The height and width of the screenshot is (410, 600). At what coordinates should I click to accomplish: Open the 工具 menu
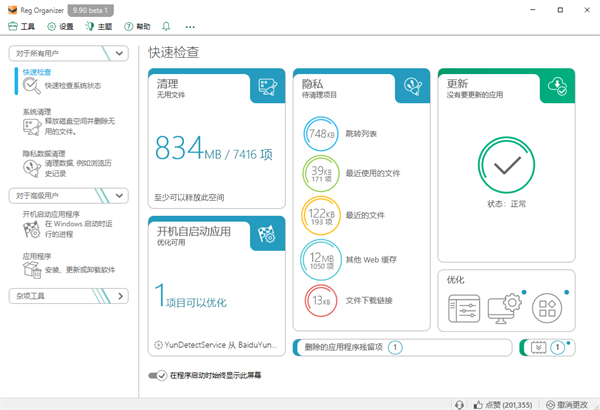[22, 26]
